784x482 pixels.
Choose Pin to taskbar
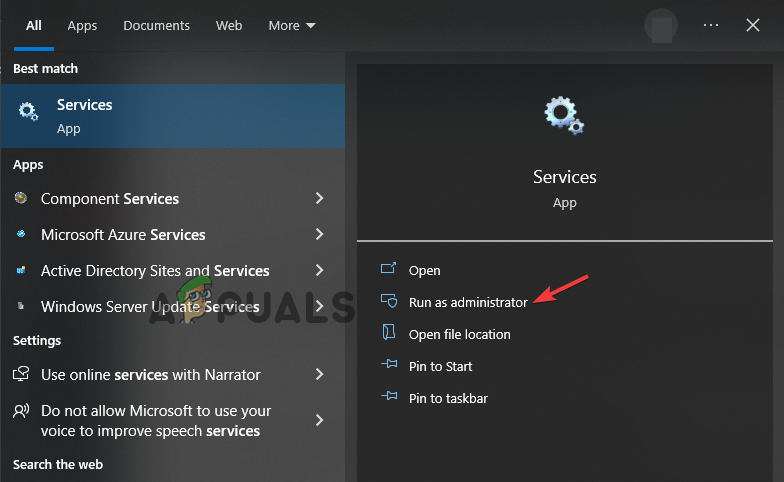pyautogui.click(x=448, y=398)
